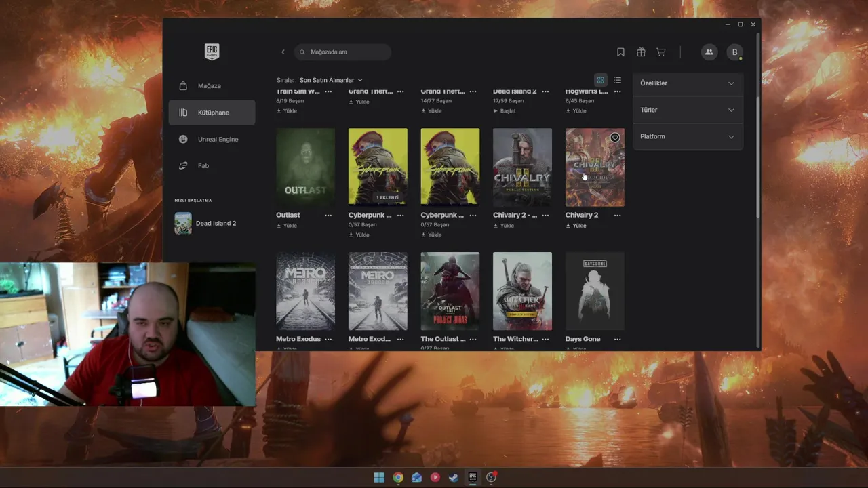Screen dimensions: 868x488
Task: Open three-dots menu for Days Gone
Action: (617, 339)
